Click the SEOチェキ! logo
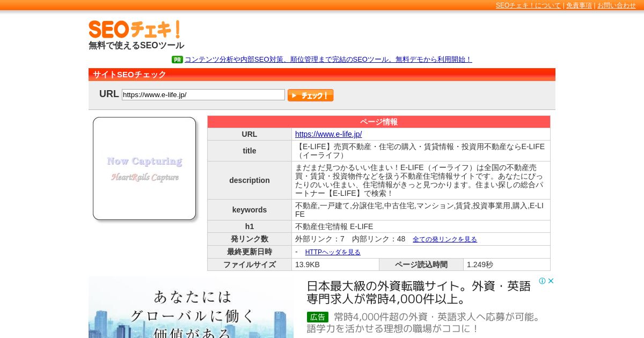This screenshot has width=644, height=338. 134,29
